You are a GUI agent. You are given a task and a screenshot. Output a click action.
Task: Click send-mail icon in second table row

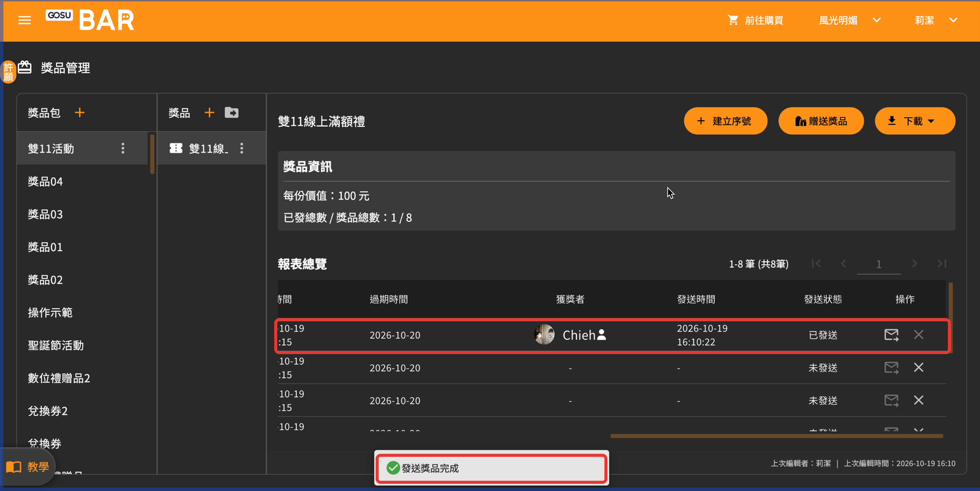pyautogui.click(x=891, y=368)
